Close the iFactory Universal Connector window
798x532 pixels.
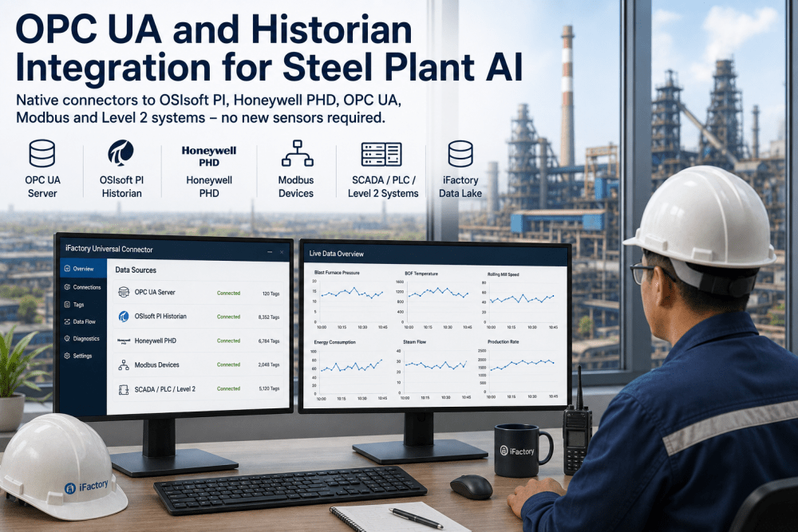click(x=282, y=252)
